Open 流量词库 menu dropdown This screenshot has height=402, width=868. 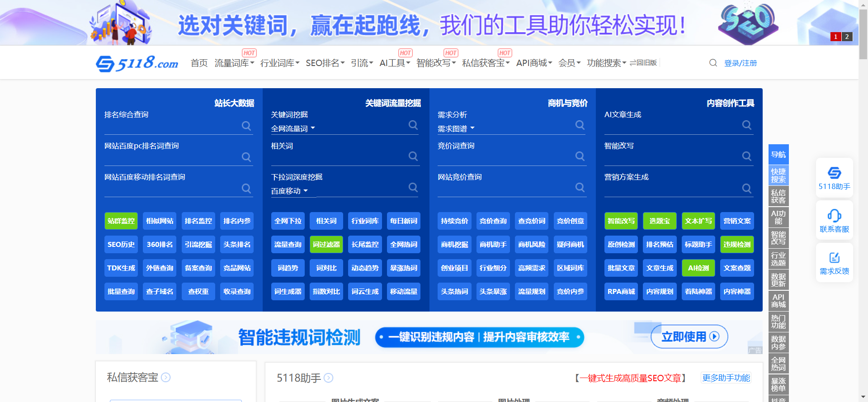click(x=234, y=63)
